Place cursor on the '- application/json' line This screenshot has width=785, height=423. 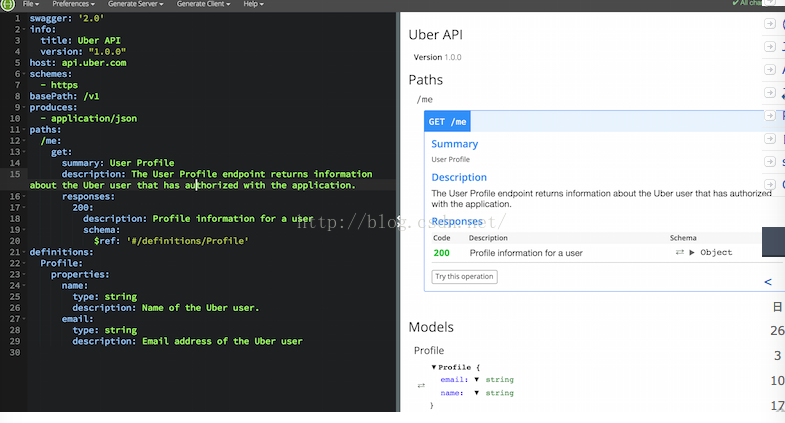89,119
